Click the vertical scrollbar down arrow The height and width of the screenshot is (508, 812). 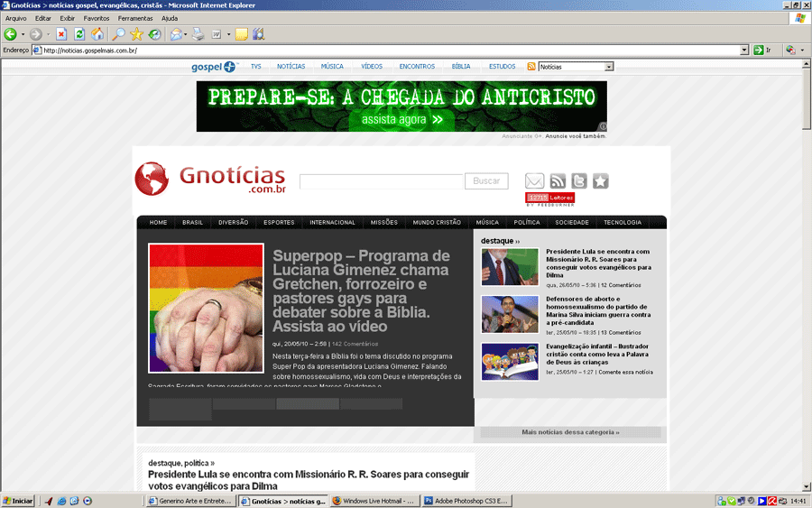(x=807, y=486)
